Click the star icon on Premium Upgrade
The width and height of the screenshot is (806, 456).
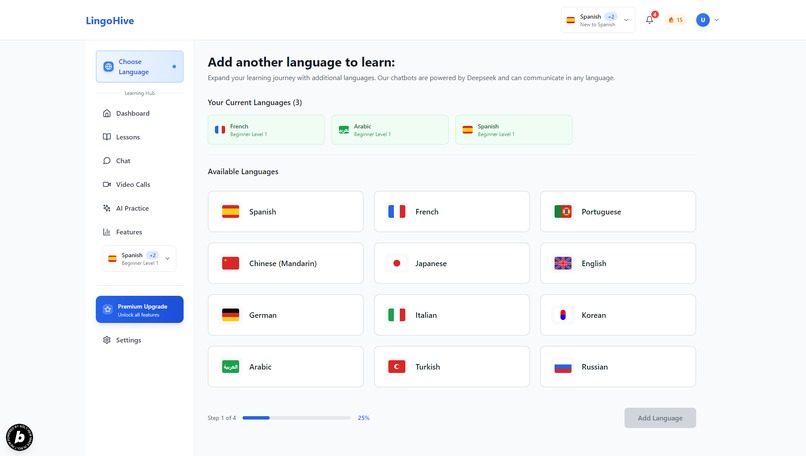tap(107, 309)
